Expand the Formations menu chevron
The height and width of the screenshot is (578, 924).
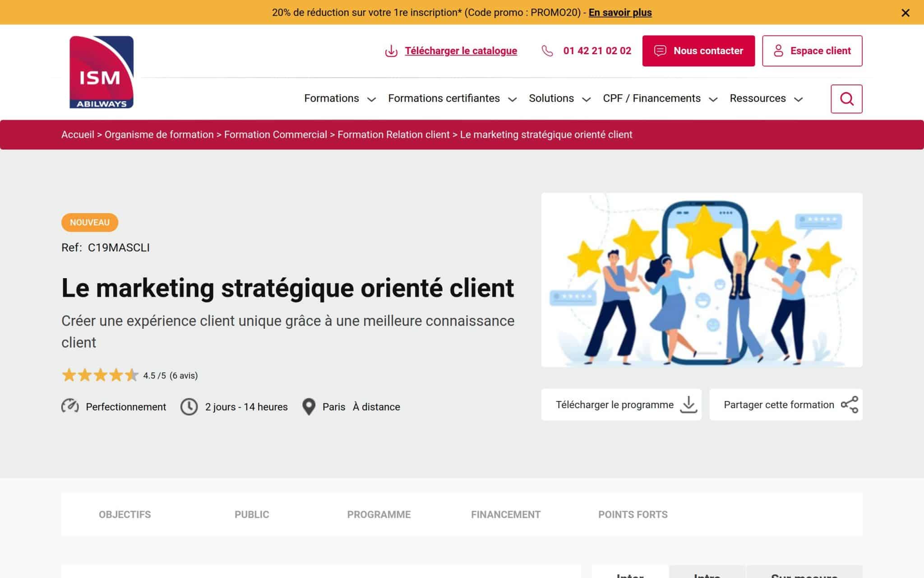pos(371,100)
